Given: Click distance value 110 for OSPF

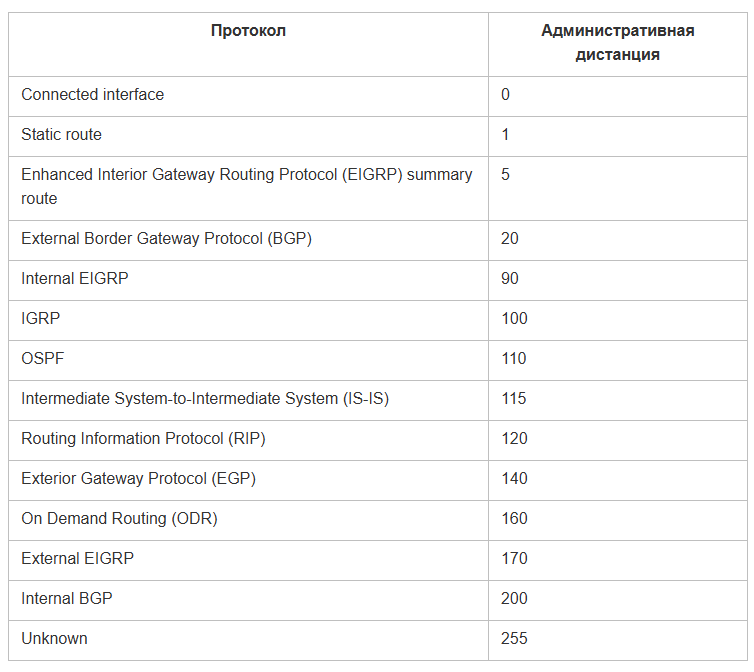Looking at the screenshot, I should (514, 359).
